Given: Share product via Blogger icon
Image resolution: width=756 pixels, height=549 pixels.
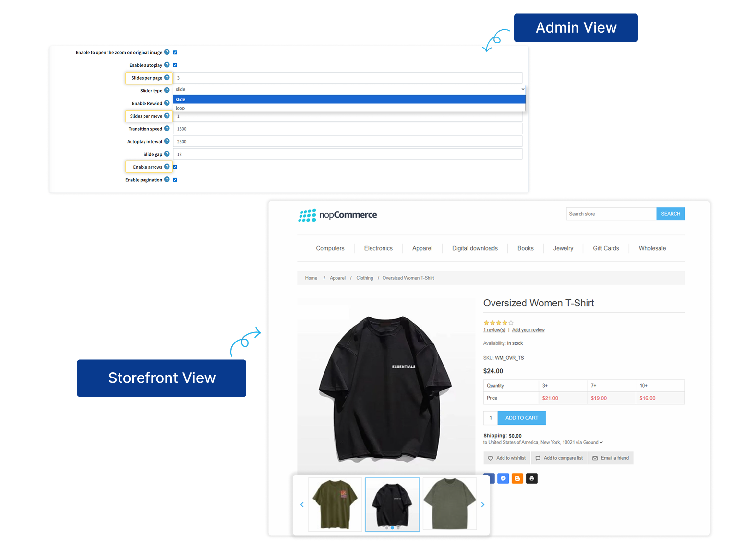Looking at the screenshot, I should click(517, 478).
